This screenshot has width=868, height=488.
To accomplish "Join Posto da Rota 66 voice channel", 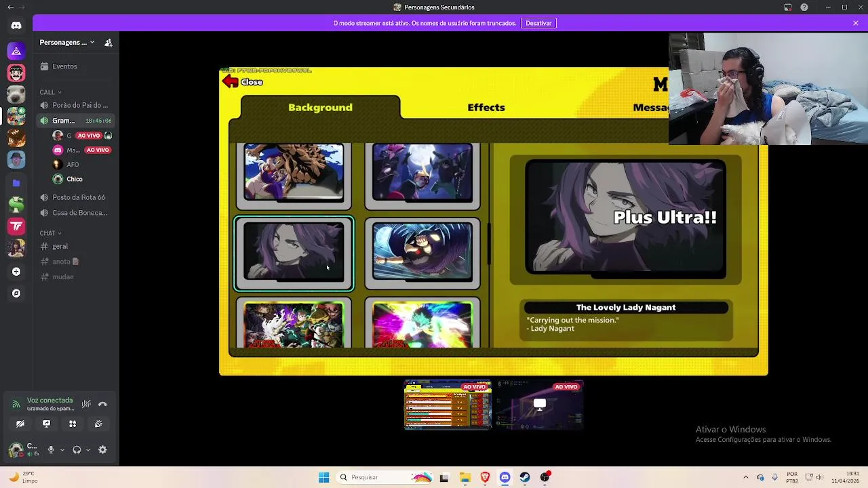I will (75, 197).
